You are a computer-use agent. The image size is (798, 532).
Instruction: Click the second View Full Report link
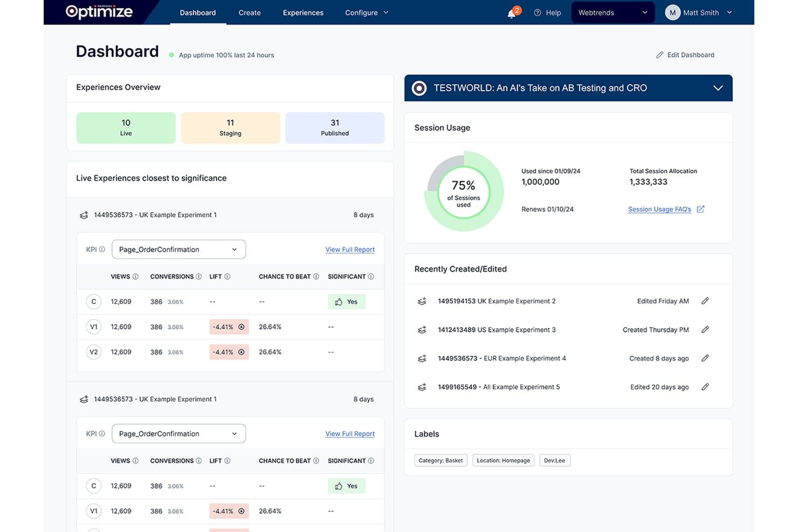point(350,434)
